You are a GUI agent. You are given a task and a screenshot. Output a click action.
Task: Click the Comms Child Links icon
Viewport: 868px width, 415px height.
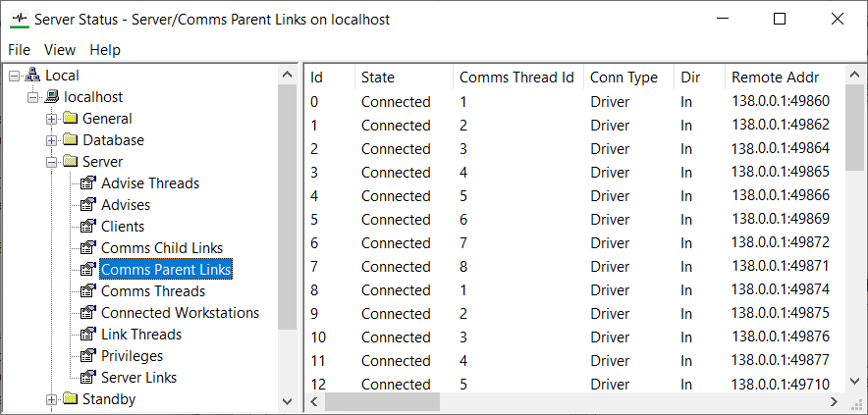pyautogui.click(x=88, y=248)
